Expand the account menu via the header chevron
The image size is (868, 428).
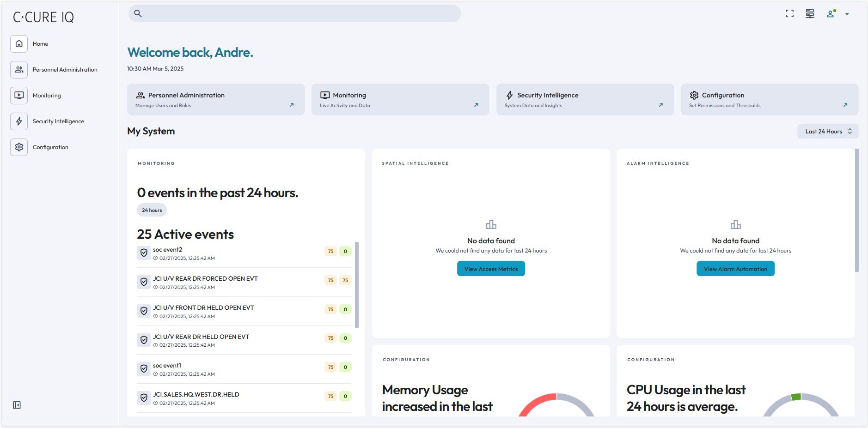[847, 14]
